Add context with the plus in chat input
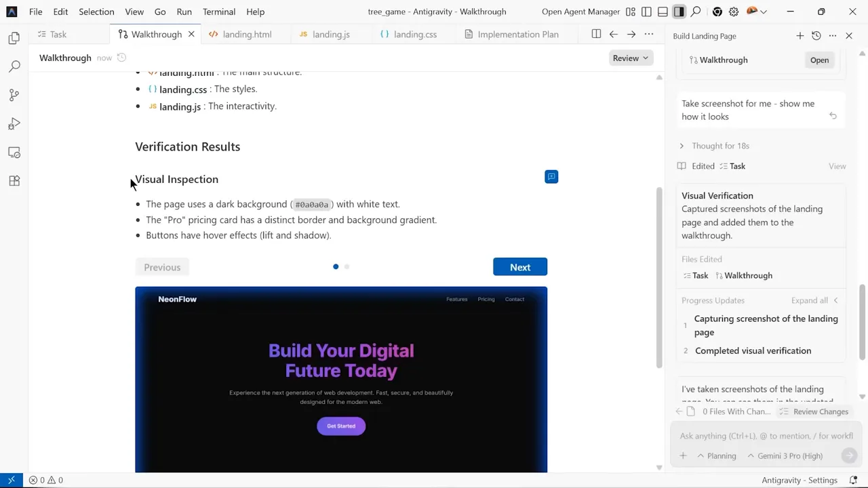The image size is (868, 488). 684,456
